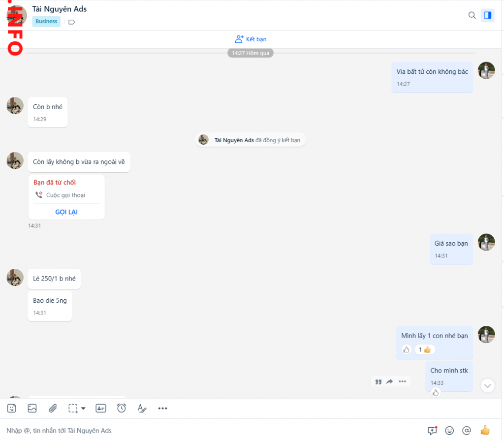Quote reply to the 'Cho mình stk' message
504x441 pixels.
pyautogui.click(x=378, y=381)
